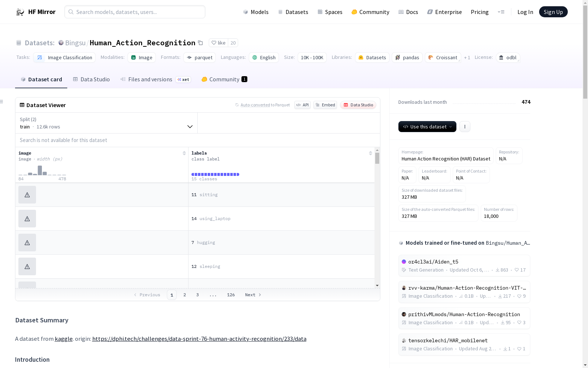Image resolution: width=588 pixels, height=368 pixels.
Task: Click the Datasets library tag
Action: (372, 57)
